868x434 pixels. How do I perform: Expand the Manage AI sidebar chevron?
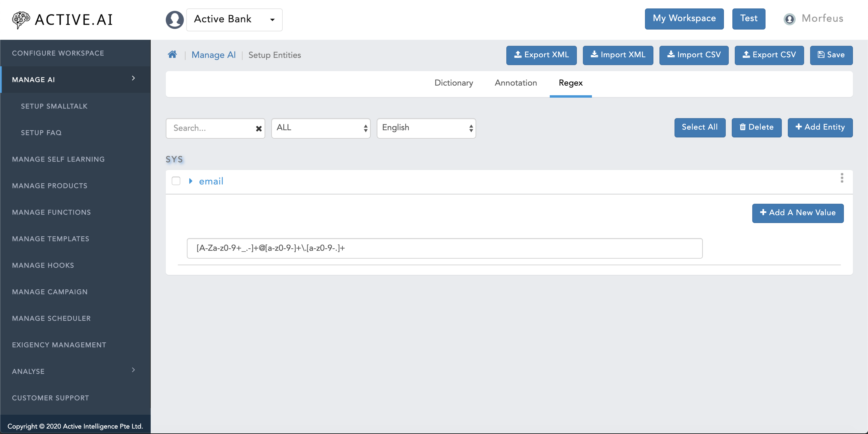[133, 78]
